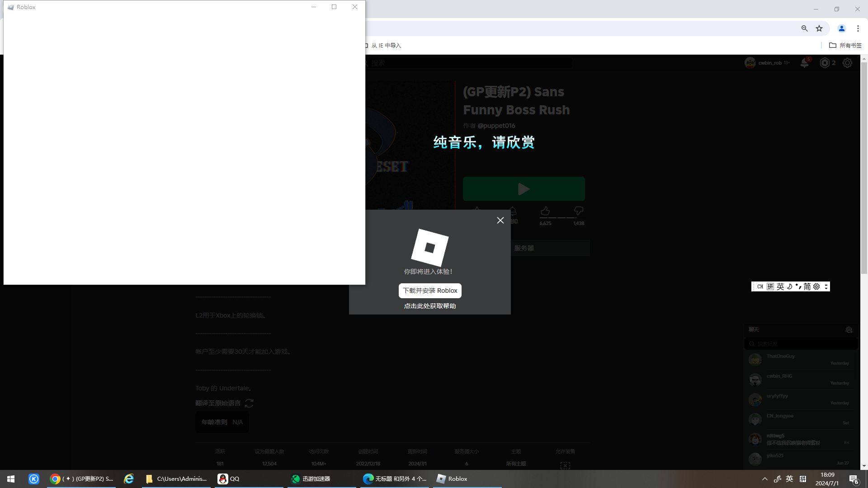Click the game thumbnail image
This screenshot has width=868, height=488.
pos(410,145)
